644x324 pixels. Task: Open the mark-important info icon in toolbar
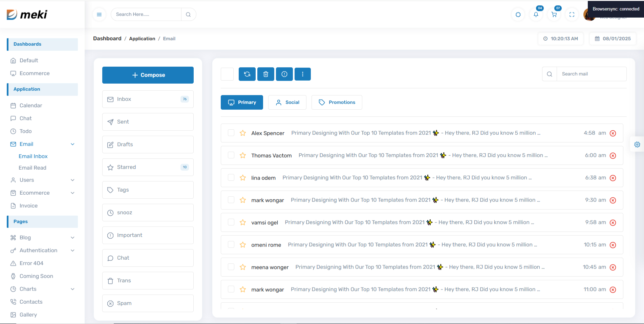(x=284, y=74)
